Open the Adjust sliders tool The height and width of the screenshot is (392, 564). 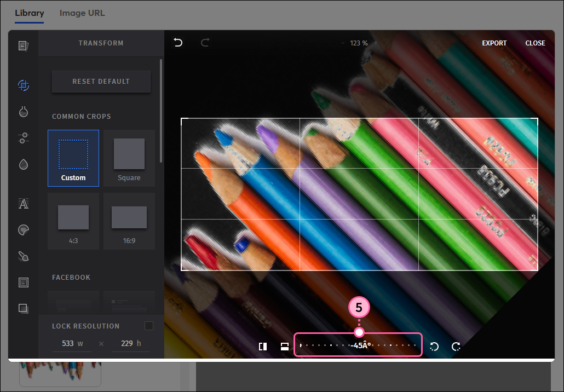(24, 138)
